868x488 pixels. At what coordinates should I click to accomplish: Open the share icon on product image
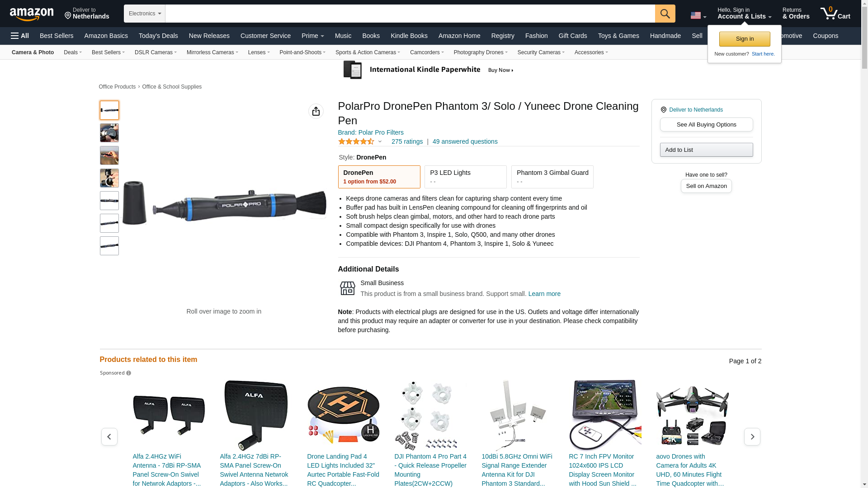[x=316, y=111]
